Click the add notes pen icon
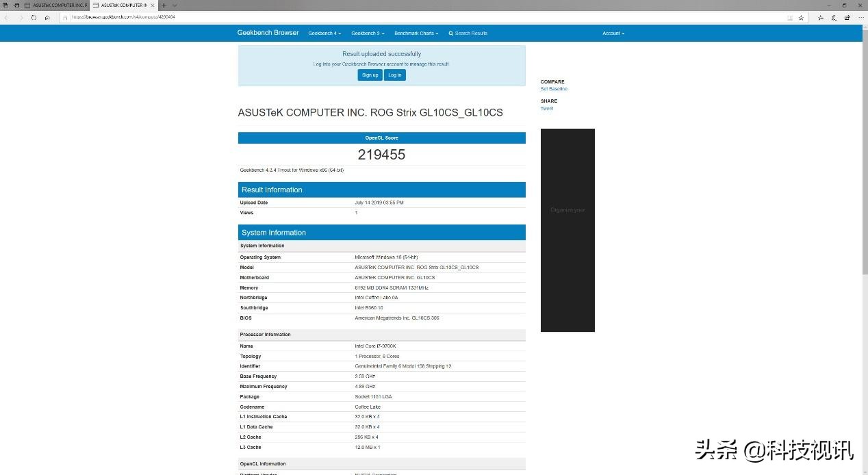This screenshot has height=475, width=868. [833, 17]
